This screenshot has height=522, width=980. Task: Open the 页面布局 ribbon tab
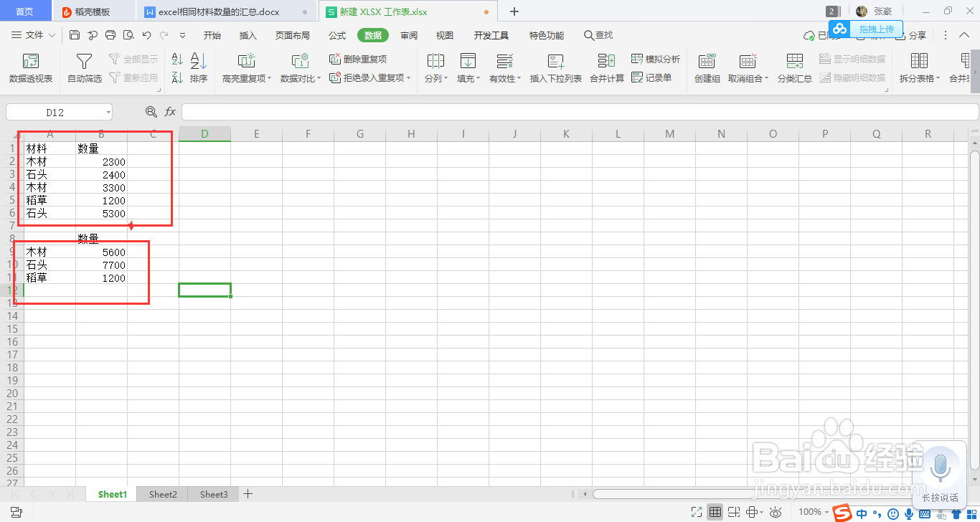coord(293,35)
